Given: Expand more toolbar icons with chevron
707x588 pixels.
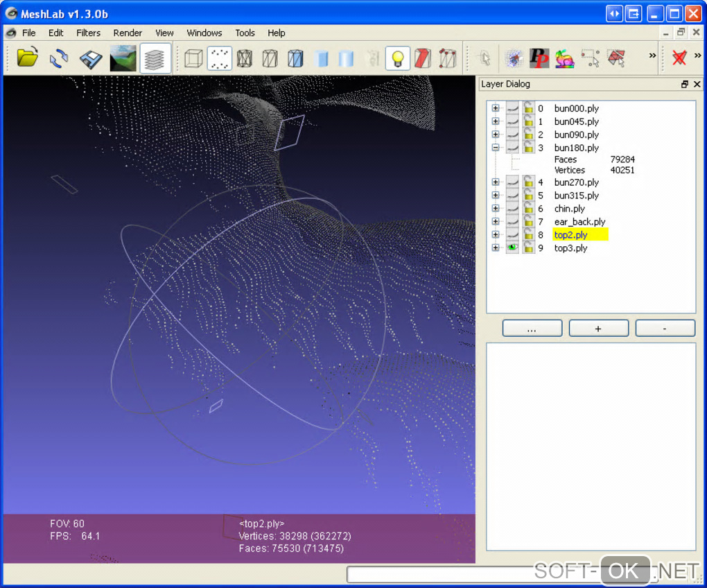Looking at the screenshot, I should click(x=652, y=55).
